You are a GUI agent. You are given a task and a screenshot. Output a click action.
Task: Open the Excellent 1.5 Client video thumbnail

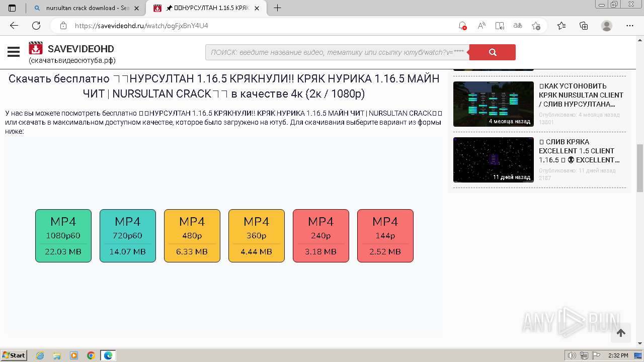point(494,160)
